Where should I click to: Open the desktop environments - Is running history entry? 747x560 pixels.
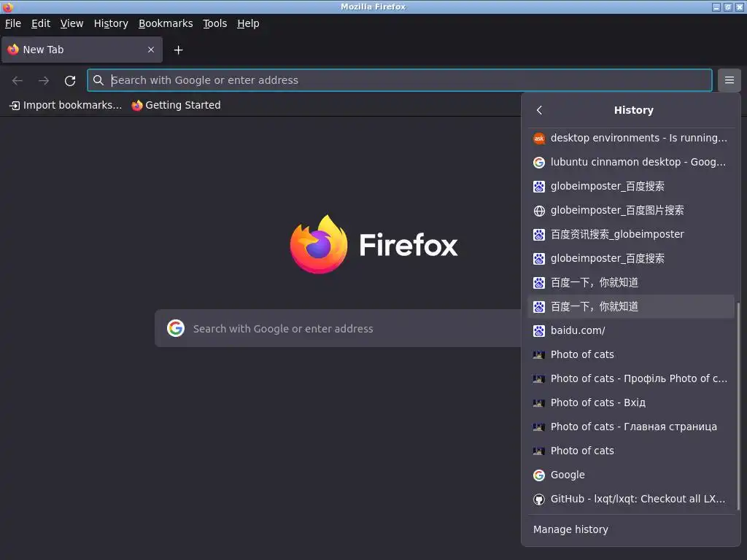tap(631, 138)
